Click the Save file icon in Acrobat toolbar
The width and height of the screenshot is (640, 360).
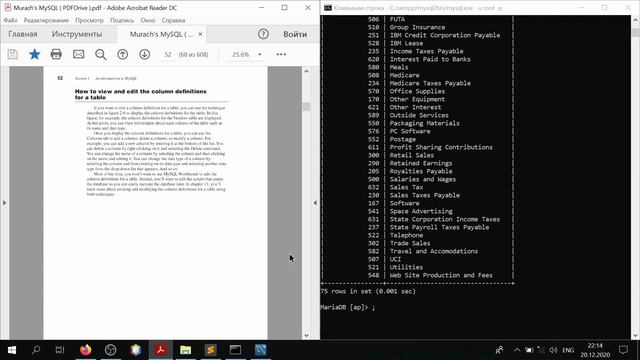[x=13, y=54]
